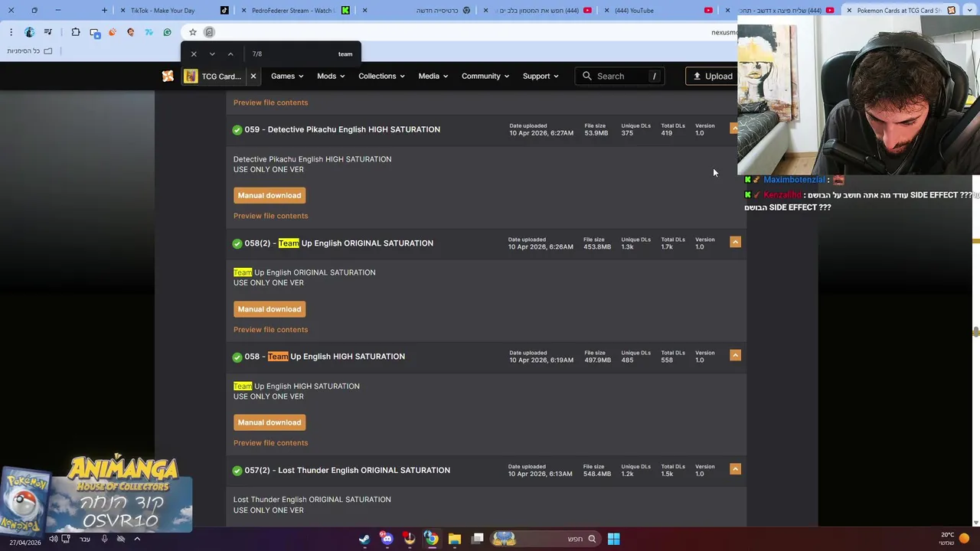The width and height of the screenshot is (980, 551).
Task: Open the Chrome extensions puzzle icon
Action: pos(75,32)
